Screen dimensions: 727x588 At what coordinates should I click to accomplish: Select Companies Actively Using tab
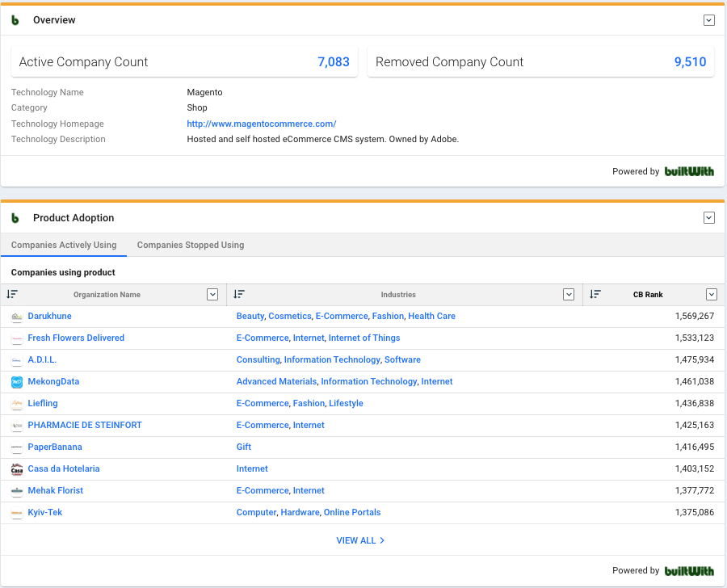(x=64, y=245)
